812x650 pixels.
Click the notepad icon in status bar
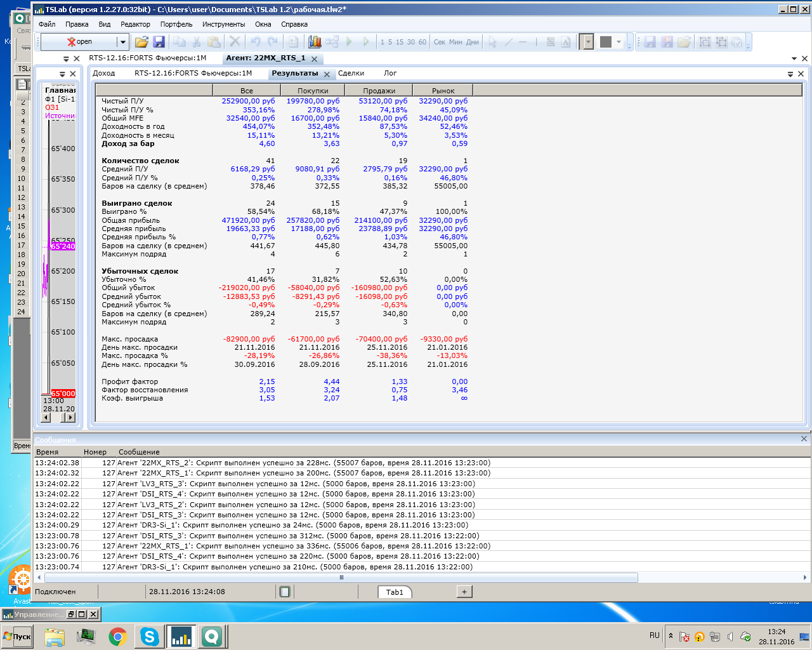(x=285, y=592)
